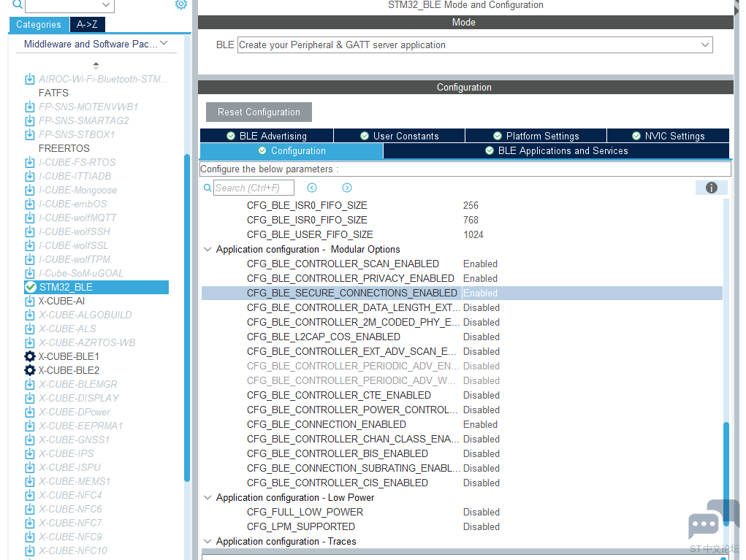Image resolution: width=746 pixels, height=560 pixels.
Task: Select the Categories tab
Action: pyautogui.click(x=39, y=24)
